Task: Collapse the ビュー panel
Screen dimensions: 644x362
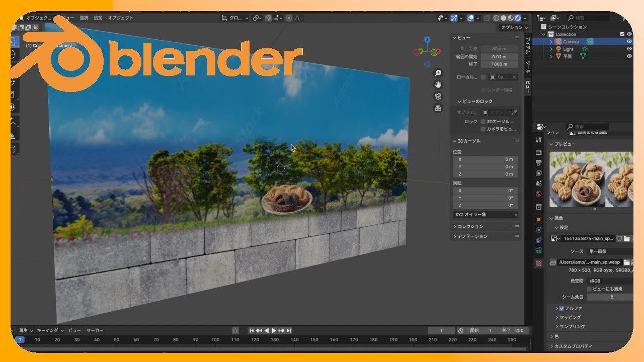Action: 455,38
